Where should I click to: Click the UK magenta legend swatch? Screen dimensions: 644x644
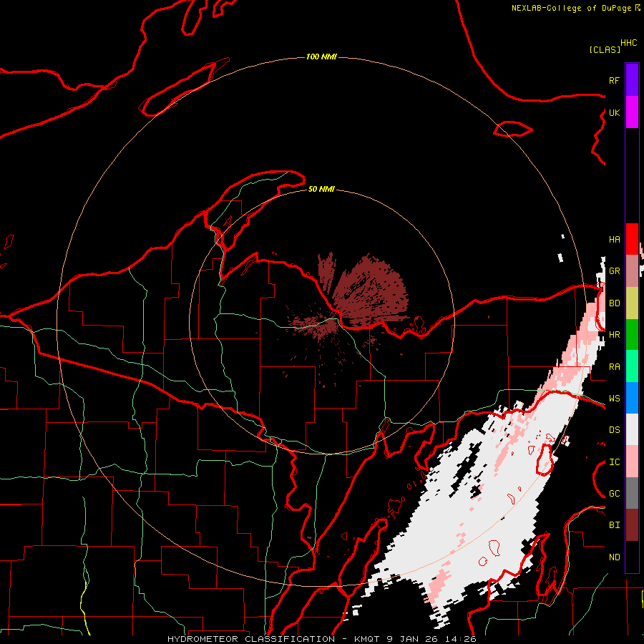pos(632,112)
